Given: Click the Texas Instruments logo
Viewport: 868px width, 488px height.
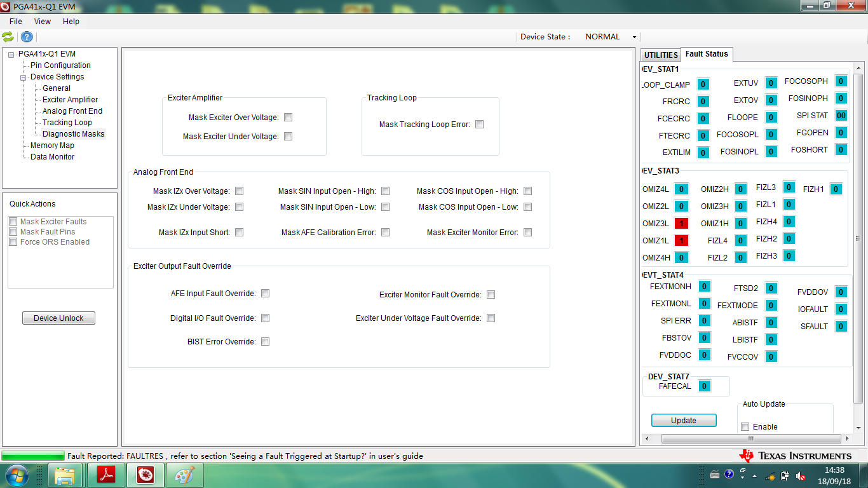Looking at the screenshot, I should [795, 456].
